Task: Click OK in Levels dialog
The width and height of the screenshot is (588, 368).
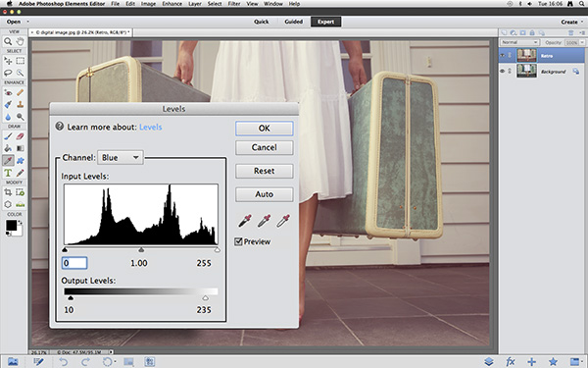Action: coord(265,129)
